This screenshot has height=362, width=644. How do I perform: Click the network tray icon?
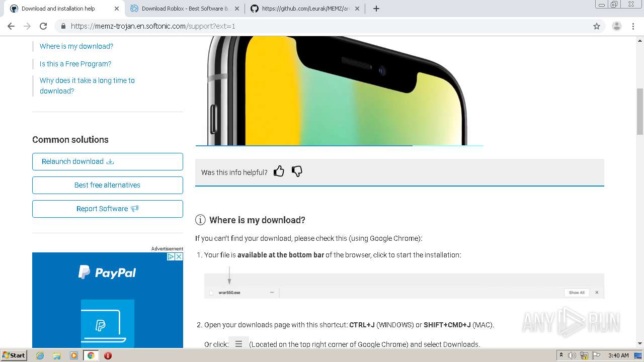(x=584, y=355)
